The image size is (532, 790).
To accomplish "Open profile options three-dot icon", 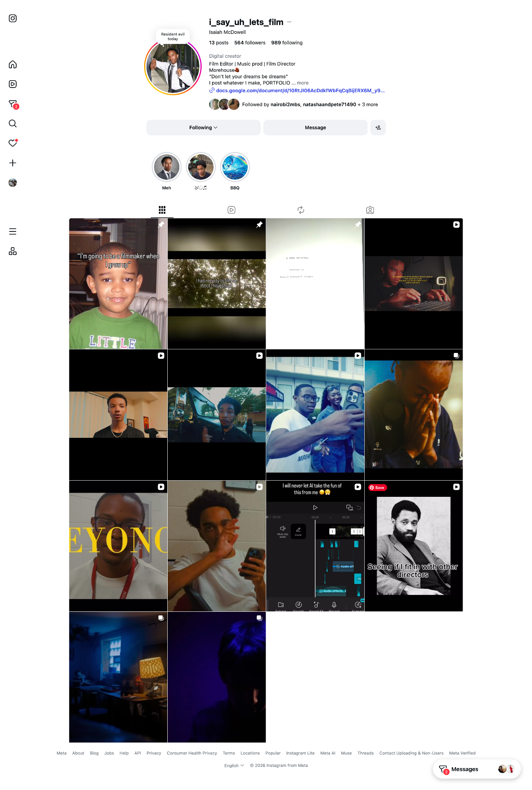I will [290, 22].
